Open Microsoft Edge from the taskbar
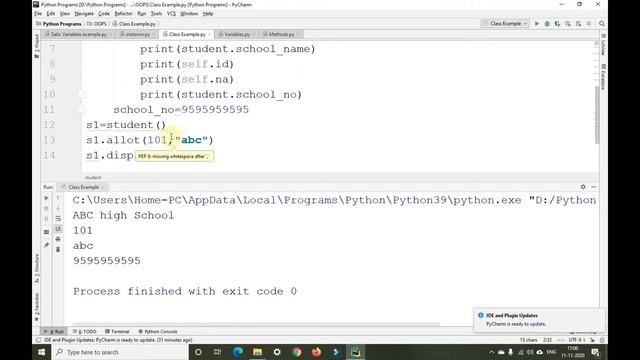The height and width of the screenshot is (360, 640). click(x=238, y=352)
